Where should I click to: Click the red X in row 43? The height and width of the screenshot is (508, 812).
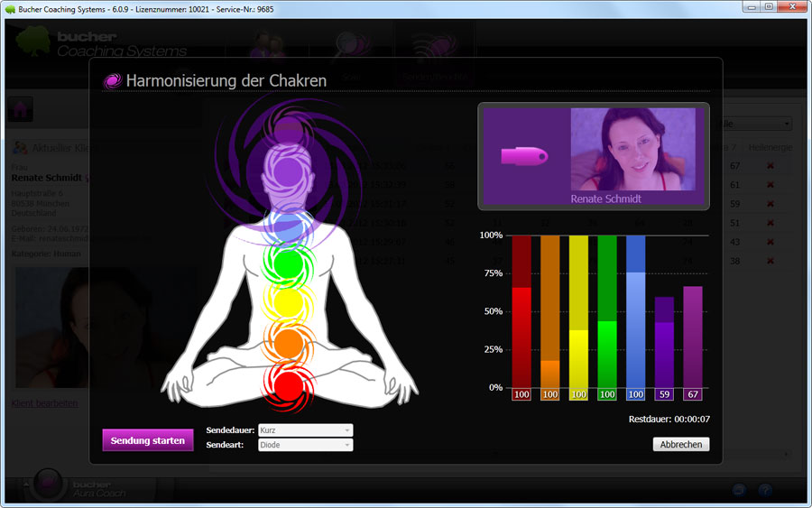tap(770, 242)
